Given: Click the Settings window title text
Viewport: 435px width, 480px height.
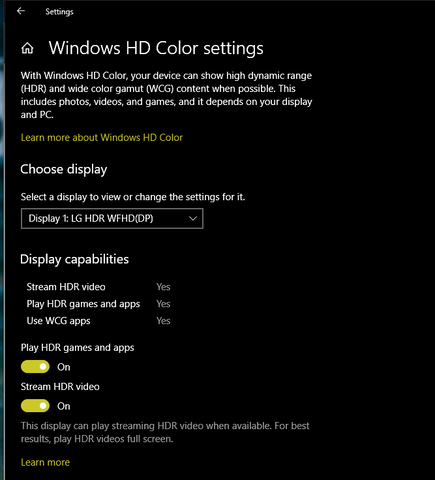Looking at the screenshot, I should point(59,12).
